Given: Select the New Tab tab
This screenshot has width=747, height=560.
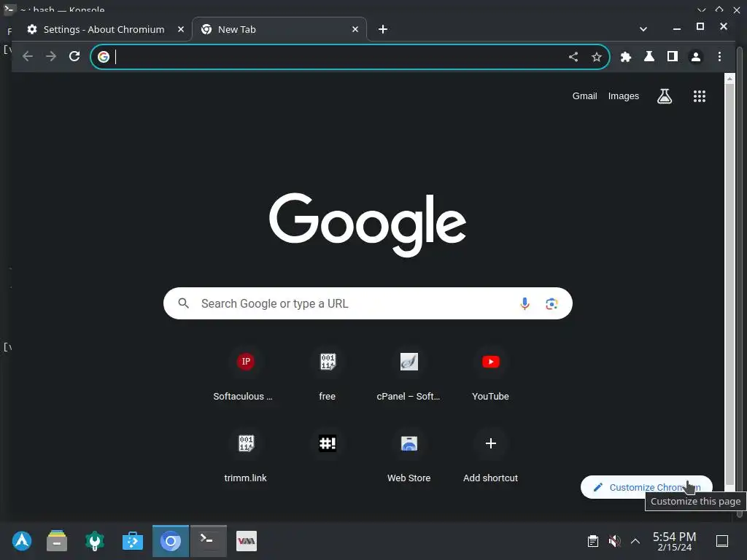Looking at the screenshot, I should coord(279,29).
